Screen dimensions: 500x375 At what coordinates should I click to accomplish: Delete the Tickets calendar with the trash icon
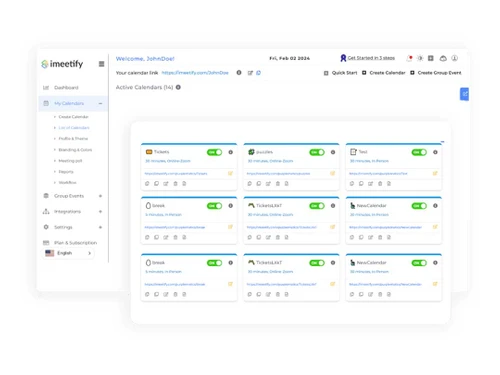pyautogui.click(x=175, y=184)
